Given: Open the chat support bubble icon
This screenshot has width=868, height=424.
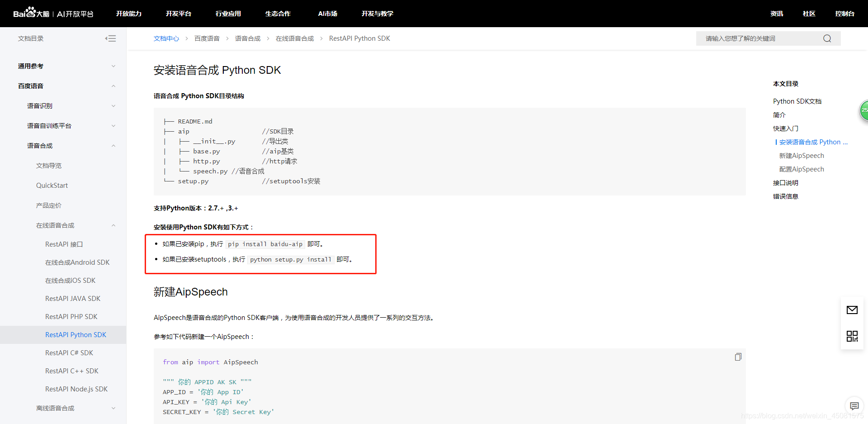Looking at the screenshot, I should click(x=854, y=406).
